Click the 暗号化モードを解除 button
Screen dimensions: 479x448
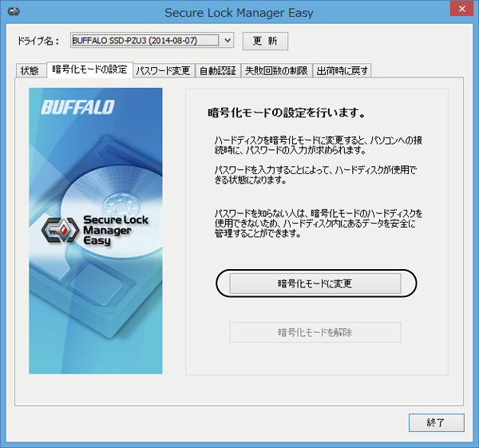point(315,332)
